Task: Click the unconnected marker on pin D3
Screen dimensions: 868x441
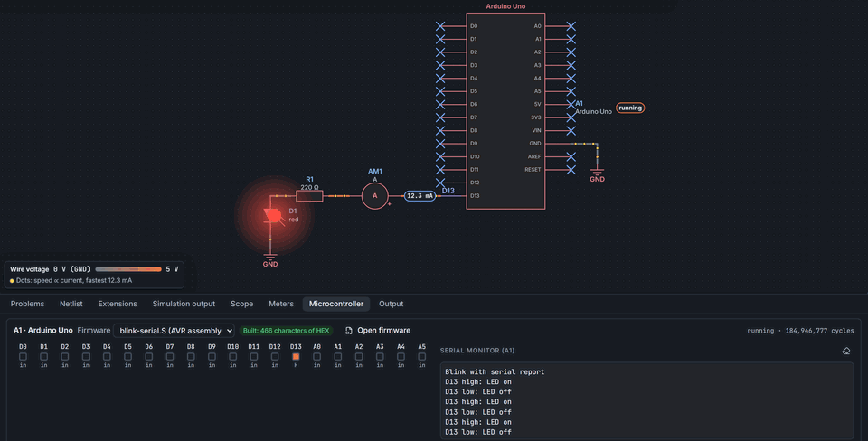Action: click(x=440, y=65)
